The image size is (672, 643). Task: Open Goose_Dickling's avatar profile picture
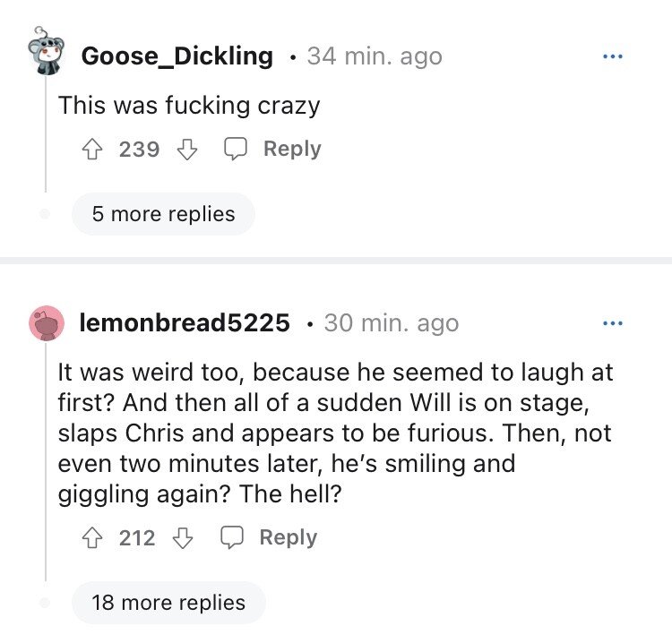point(45,52)
